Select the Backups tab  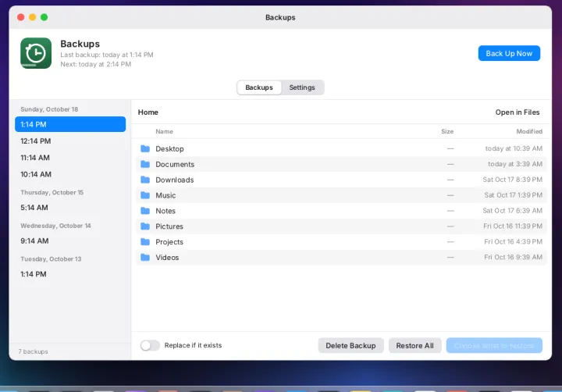(259, 87)
